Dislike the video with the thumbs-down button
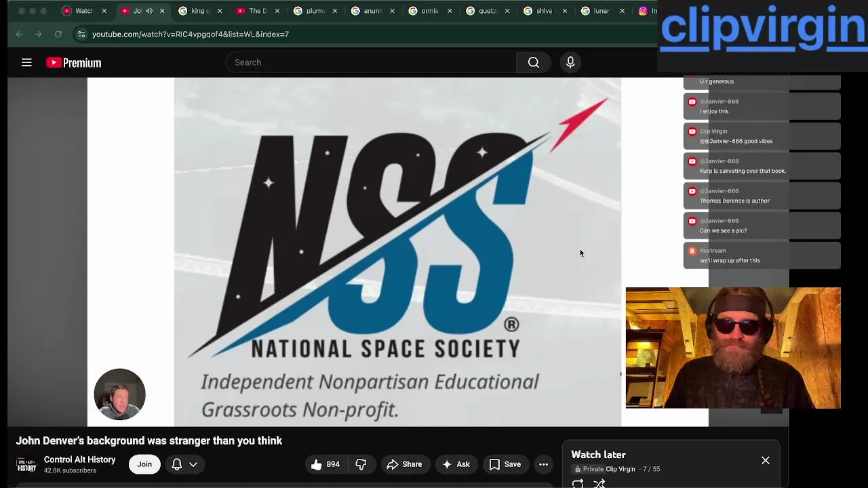Image resolution: width=868 pixels, height=488 pixels. pos(361,464)
